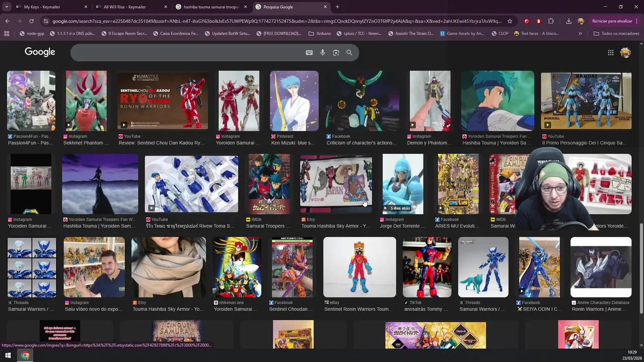Image resolution: width=644 pixels, height=362 pixels.
Task: Open bookmarks apps grid shortcut
Action: point(7,33)
